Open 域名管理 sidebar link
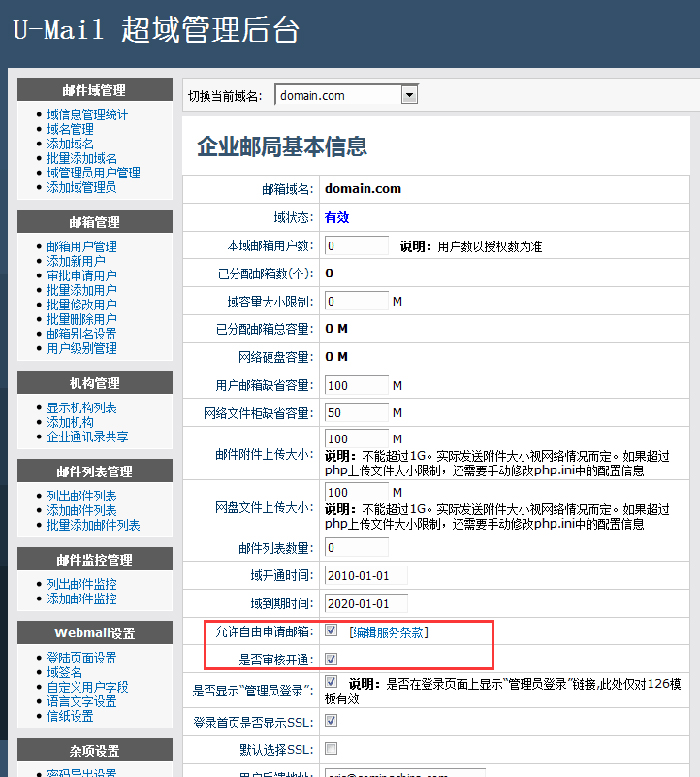Image resolution: width=700 pixels, height=777 pixels. 70,129
